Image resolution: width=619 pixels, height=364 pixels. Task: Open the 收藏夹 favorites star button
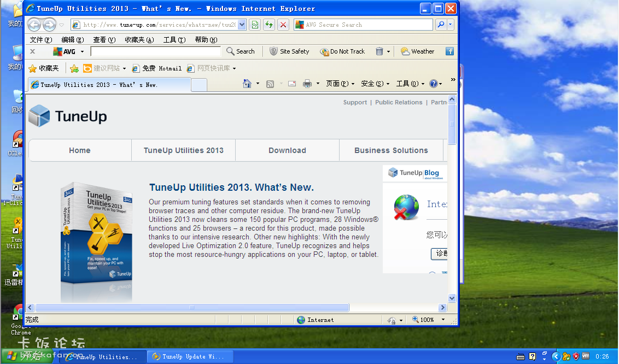click(x=44, y=69)
